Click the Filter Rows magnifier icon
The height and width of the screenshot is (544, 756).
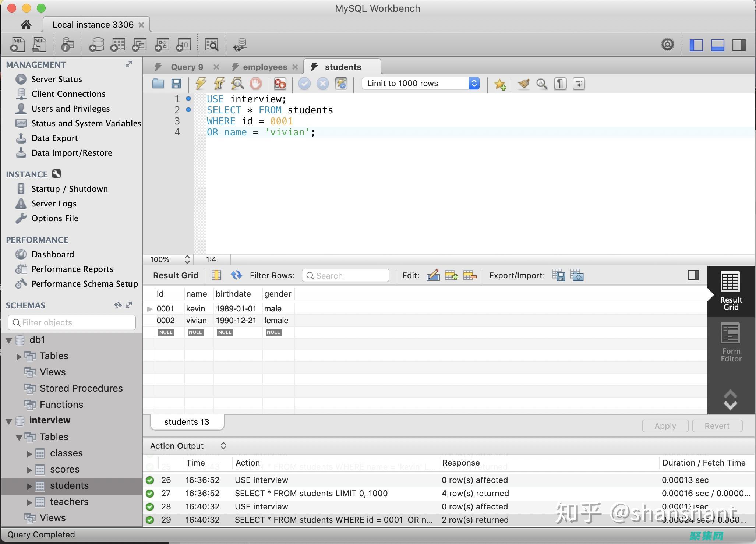pos(308,275)
